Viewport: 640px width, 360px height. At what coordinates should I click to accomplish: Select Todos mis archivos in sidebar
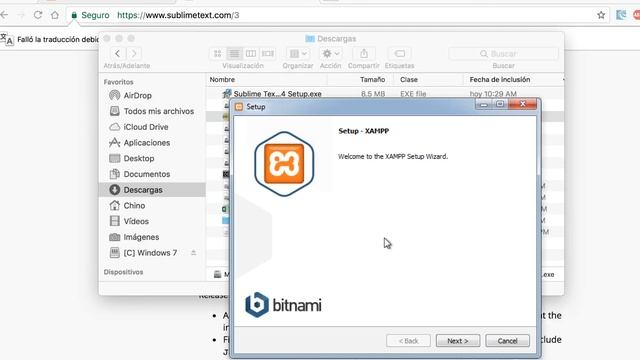pos(152,111)
